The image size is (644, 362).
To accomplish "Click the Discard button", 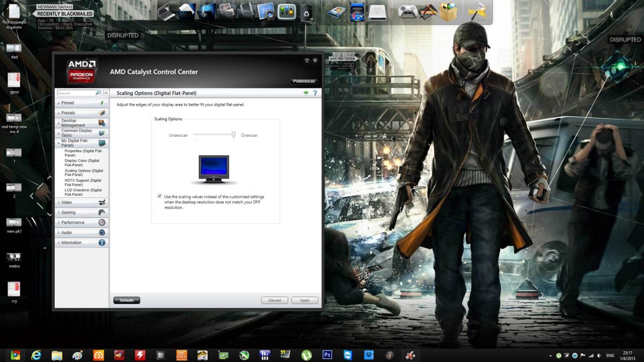I will (x=275, y=300).
